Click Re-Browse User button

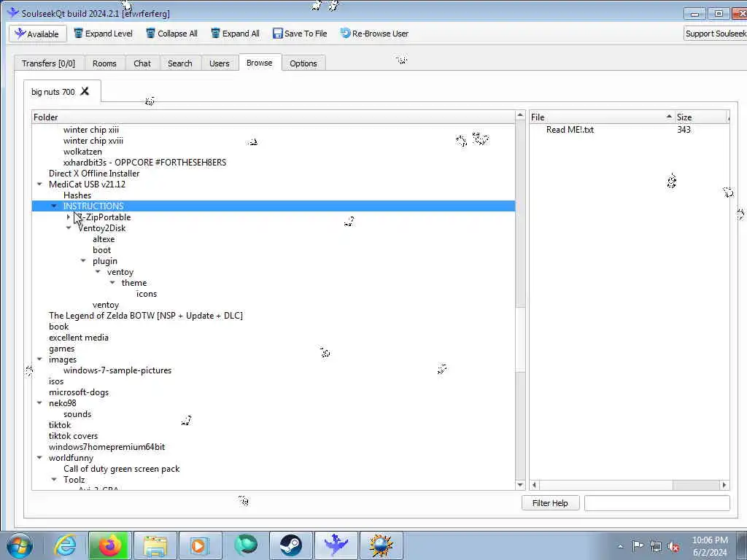(374, 34)
